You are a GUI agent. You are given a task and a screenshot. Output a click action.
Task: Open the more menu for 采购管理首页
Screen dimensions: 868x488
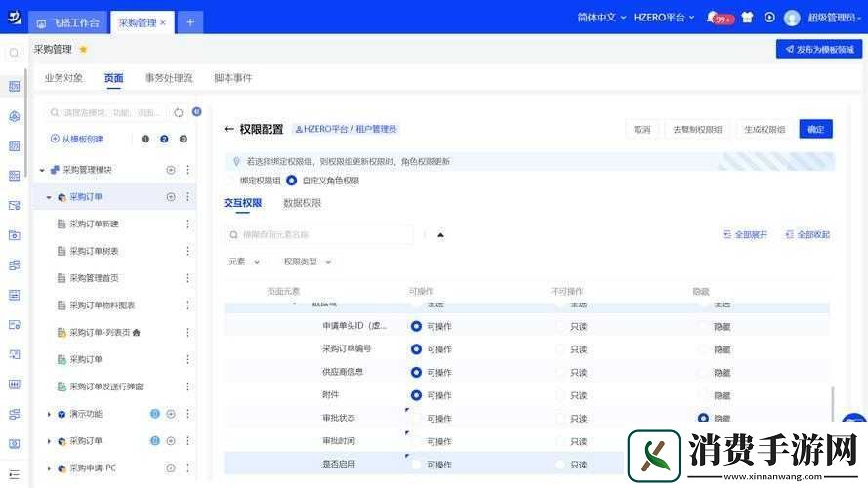tap(187, 278)
